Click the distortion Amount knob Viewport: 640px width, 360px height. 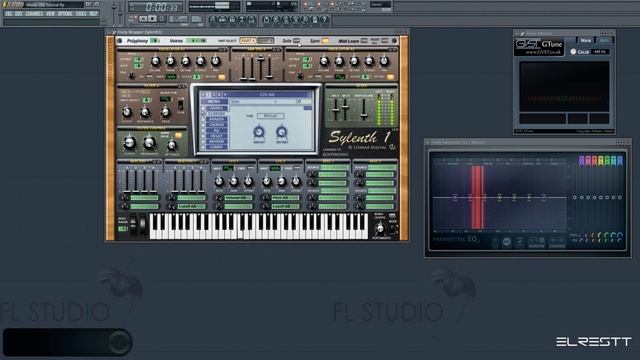[x=259, y=132]
